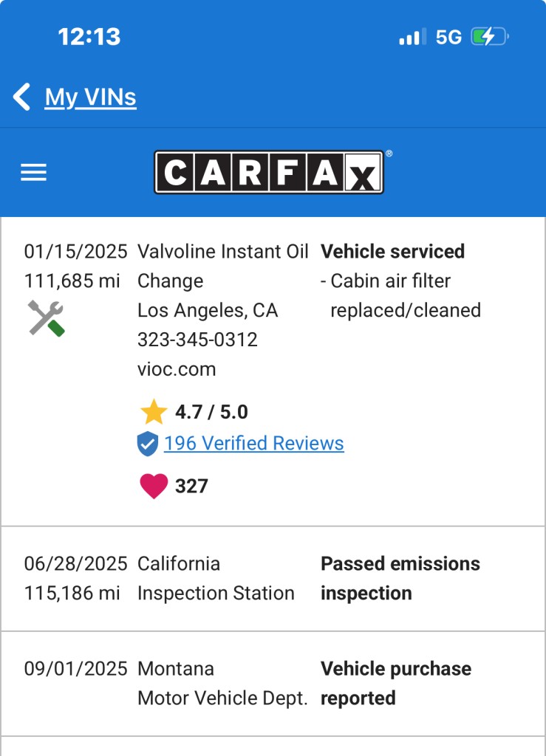The height and width of the screenshot is (756, 546).
Task: Go back to My VINs
Action: coord(90,97)
